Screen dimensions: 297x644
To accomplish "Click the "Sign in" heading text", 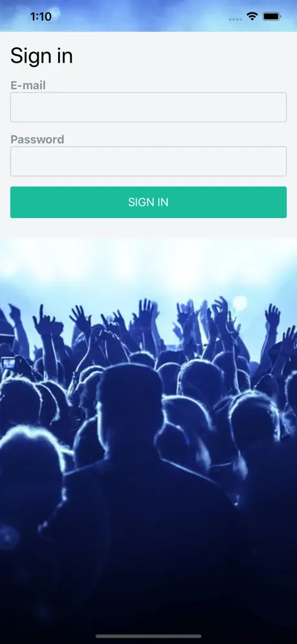I will pyautogui.click(x=41, y=56).
